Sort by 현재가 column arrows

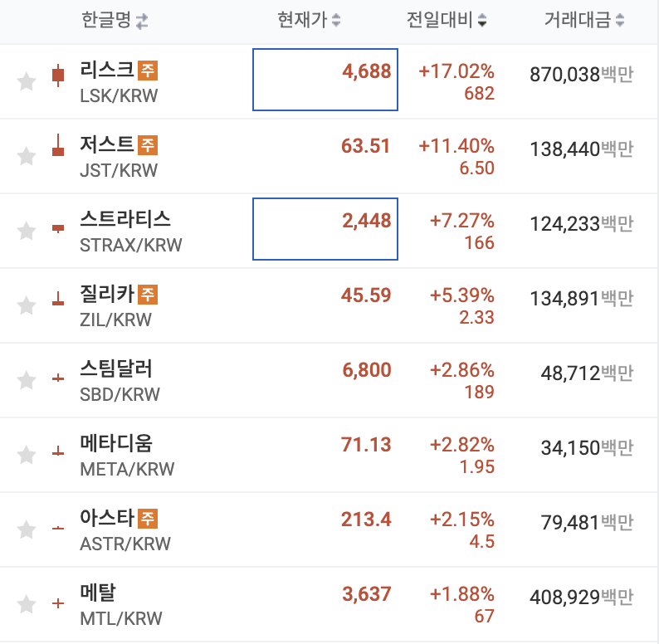[336, 20]
